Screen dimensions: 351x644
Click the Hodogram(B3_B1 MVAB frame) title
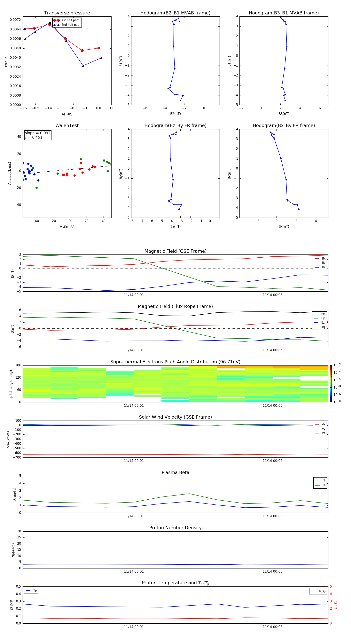click(x=284, y=13)
